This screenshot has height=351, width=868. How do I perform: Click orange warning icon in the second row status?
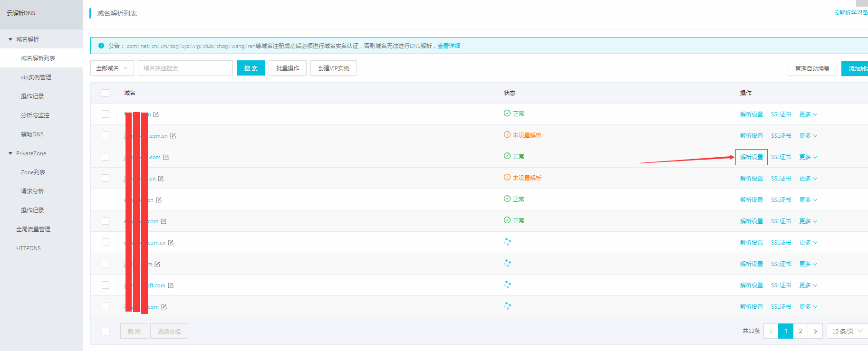507,134
